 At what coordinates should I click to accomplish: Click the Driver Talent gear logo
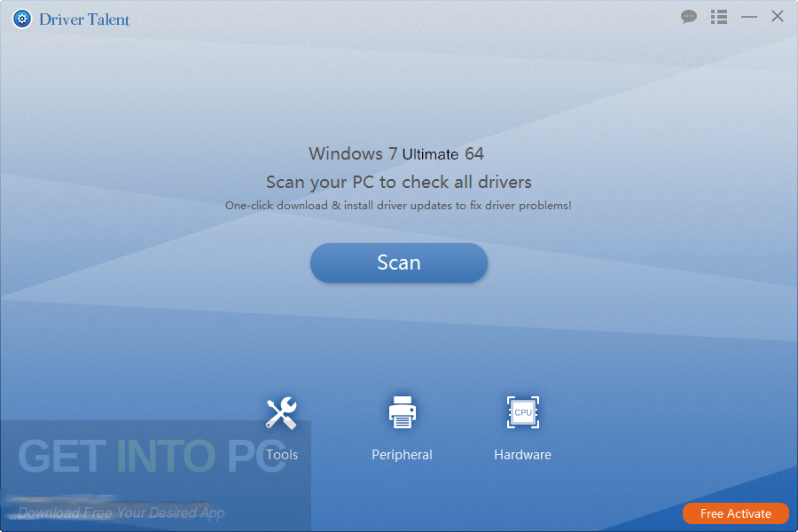pyautogui.click(x=22, y=19)
